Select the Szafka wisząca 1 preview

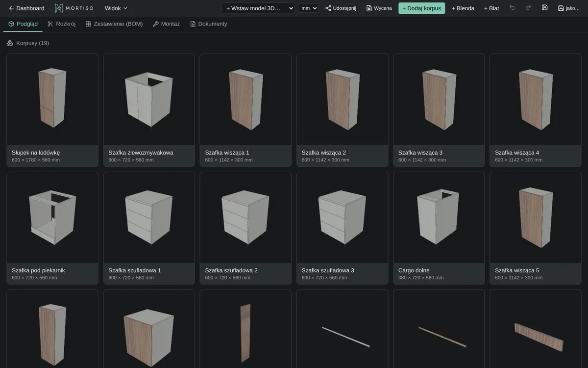point(245,100)
